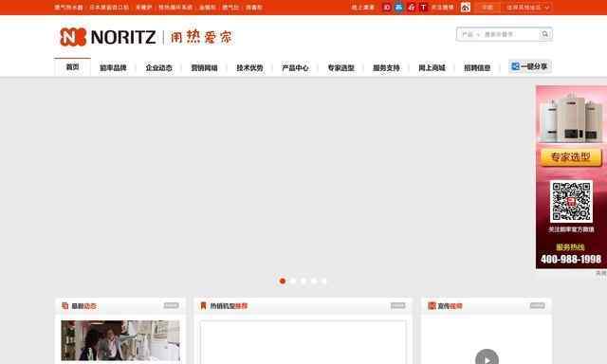Click the small button left of the site dropdown
This screenshot has width=607, height=364.
[487, 8]
